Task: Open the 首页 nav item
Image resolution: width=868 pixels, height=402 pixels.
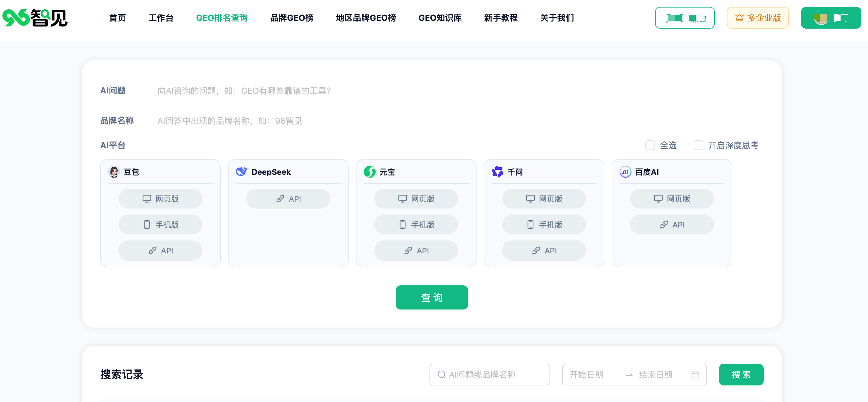Action: tap(117, 18)
